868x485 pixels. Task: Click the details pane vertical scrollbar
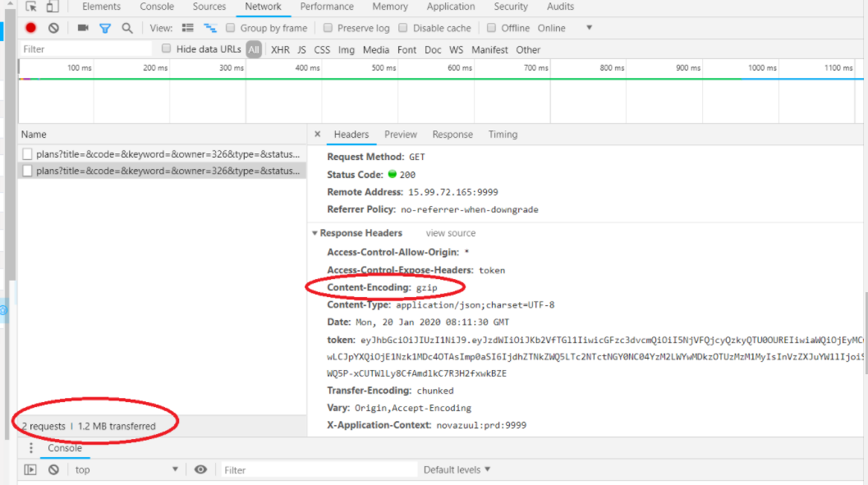coord(865,333)
